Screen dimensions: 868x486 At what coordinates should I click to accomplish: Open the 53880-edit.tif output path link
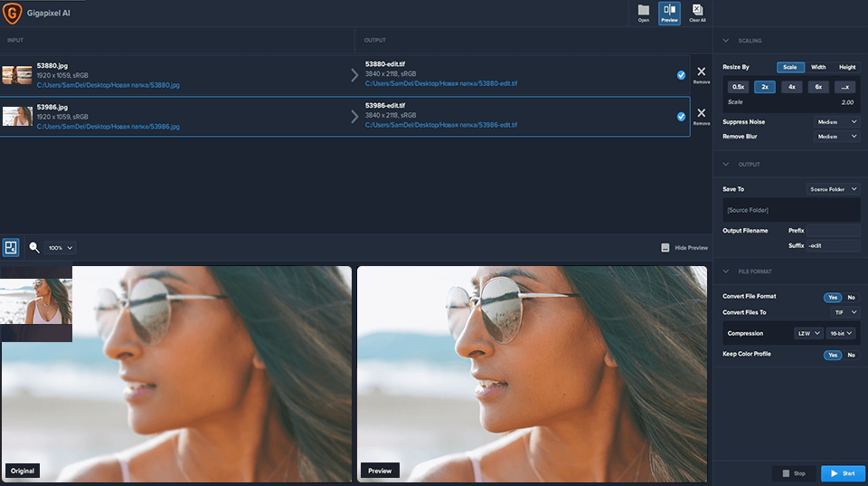(441, 83)
